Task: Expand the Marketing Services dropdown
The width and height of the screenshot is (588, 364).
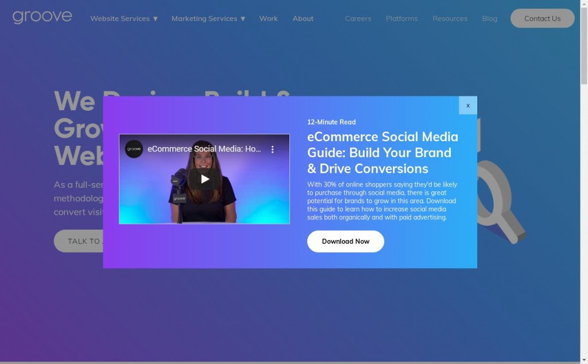Action: coord(208,18)
